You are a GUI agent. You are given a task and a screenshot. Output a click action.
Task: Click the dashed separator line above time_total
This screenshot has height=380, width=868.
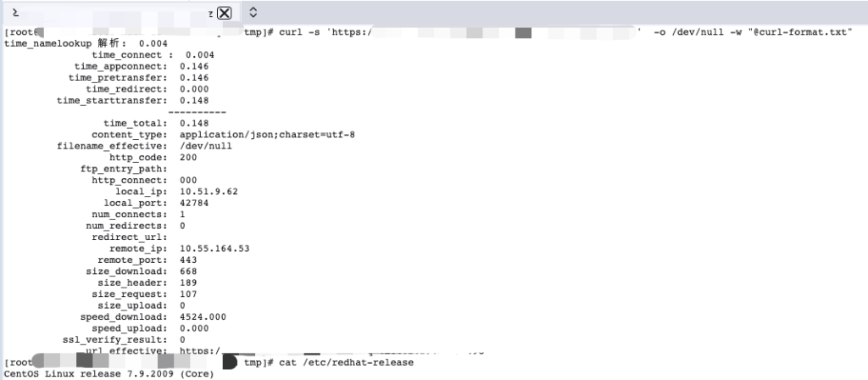point(197,112)
